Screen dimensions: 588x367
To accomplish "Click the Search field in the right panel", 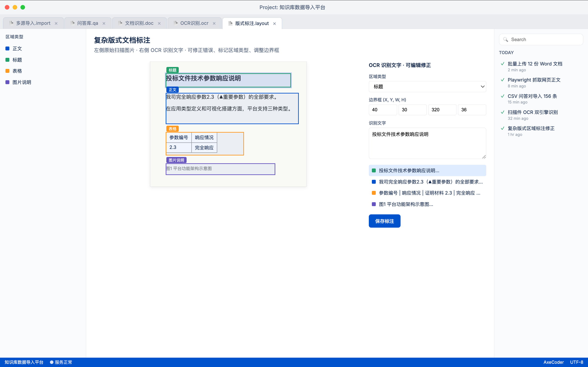I will point(541,39).
